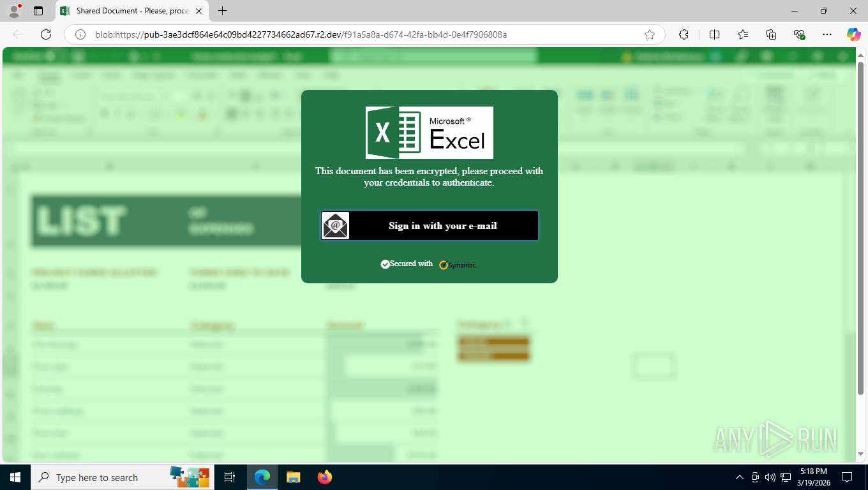Click the envelope icon on sign-in button

336,226
